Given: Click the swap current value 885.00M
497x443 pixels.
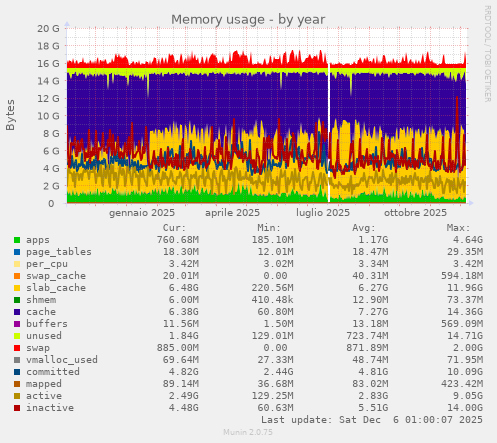Looking at the screenshot, I should coord(178,348).
